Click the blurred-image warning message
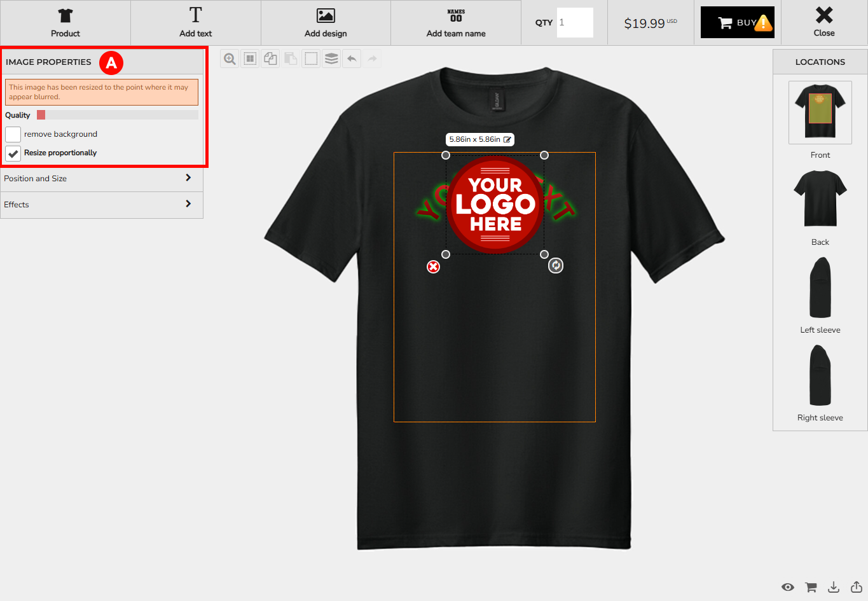868x601 pixels. 102,92
